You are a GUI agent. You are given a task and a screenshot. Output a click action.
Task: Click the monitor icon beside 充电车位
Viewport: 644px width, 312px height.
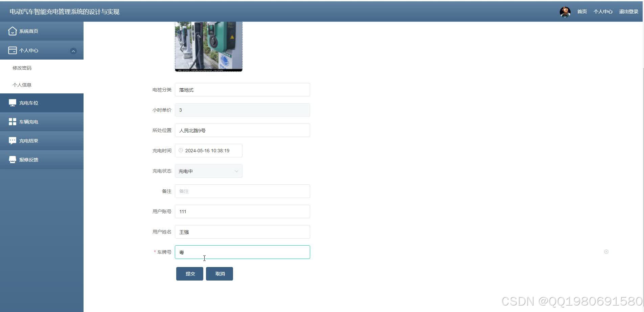coord(12,103)
